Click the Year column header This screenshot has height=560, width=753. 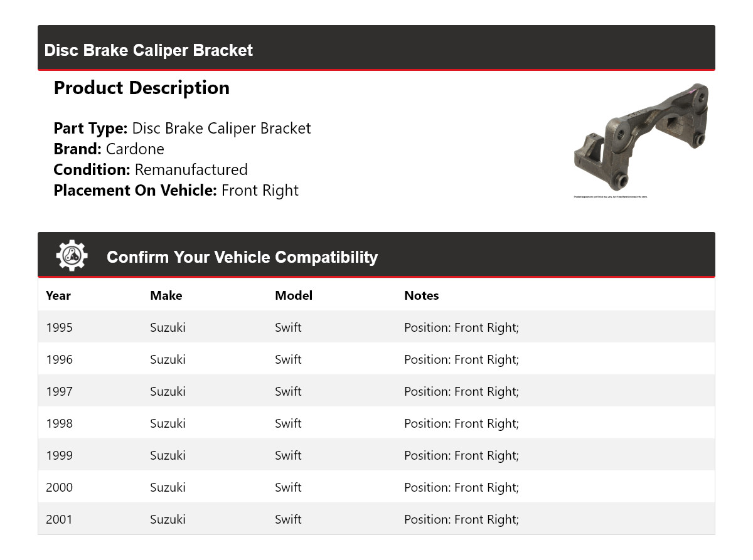(58, 295)
